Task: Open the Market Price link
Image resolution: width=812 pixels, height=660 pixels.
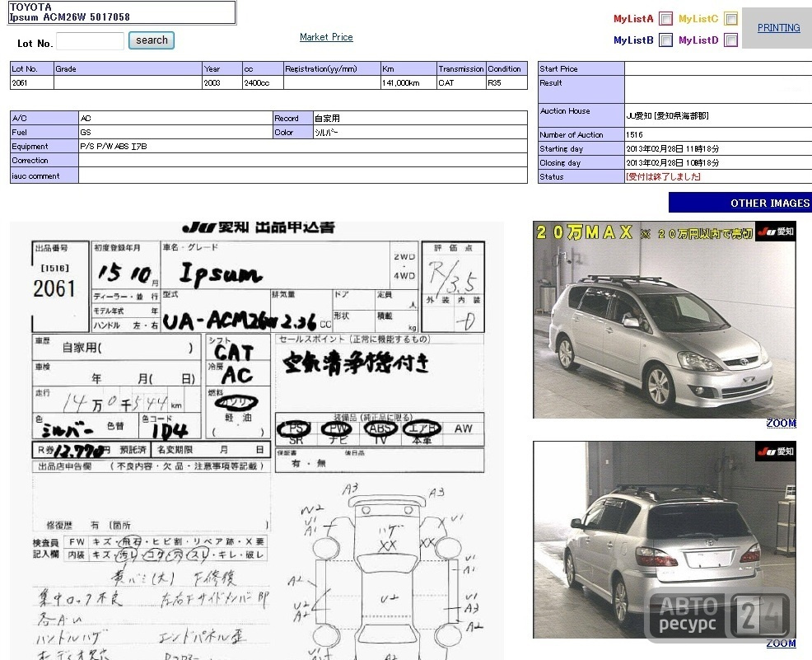Action: coord(326,37)
